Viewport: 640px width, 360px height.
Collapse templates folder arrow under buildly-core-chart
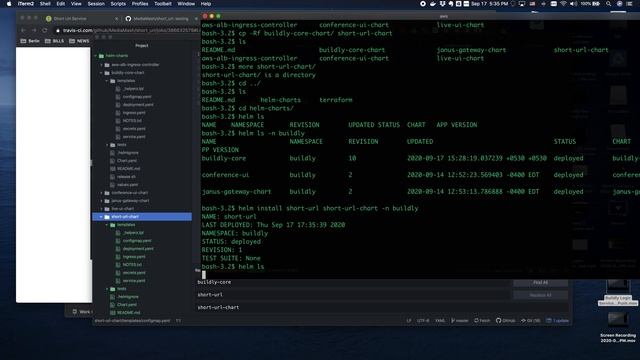click(x=107, y=81)
